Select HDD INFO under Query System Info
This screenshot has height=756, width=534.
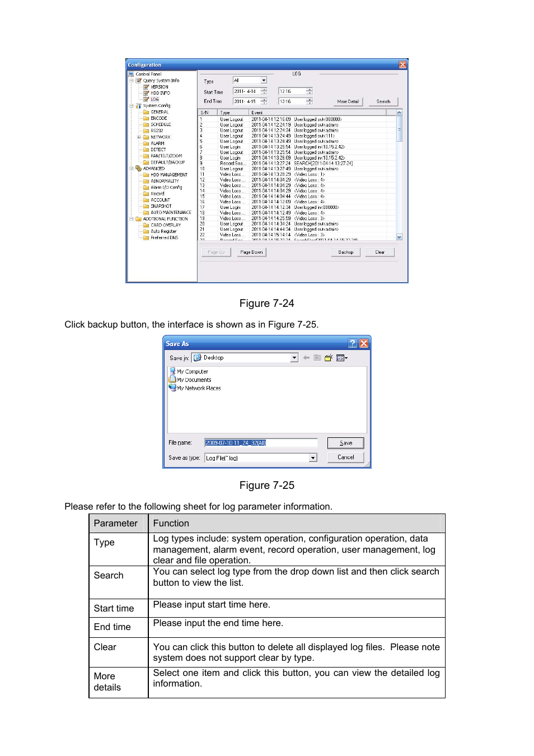(x=160, y=93)
